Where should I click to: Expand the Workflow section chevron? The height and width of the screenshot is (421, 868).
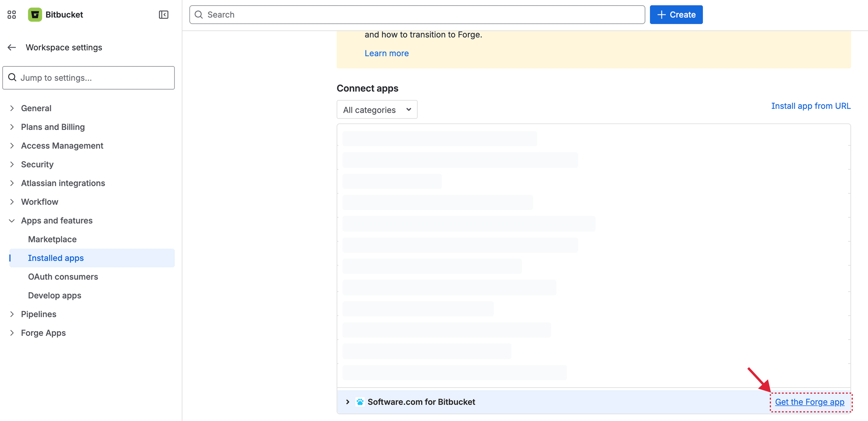pyautogui.click(x=12, y=202)
